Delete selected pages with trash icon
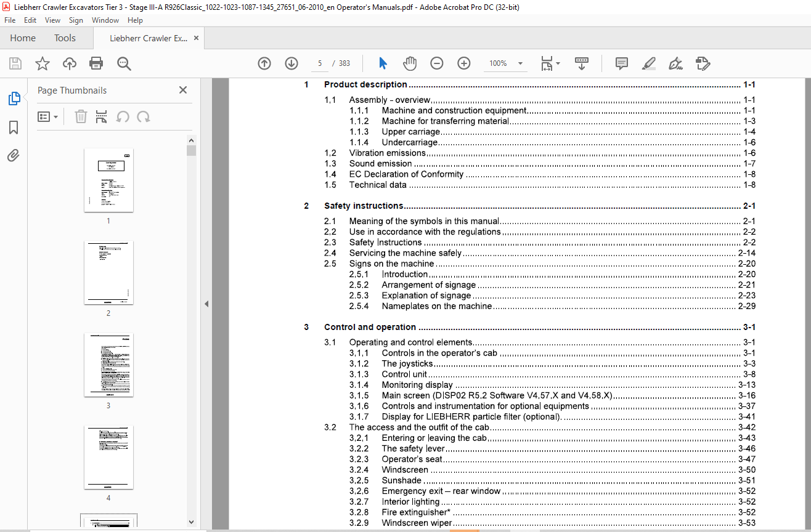This screenshot has height=532, width=811. click(x=81, y=116)
